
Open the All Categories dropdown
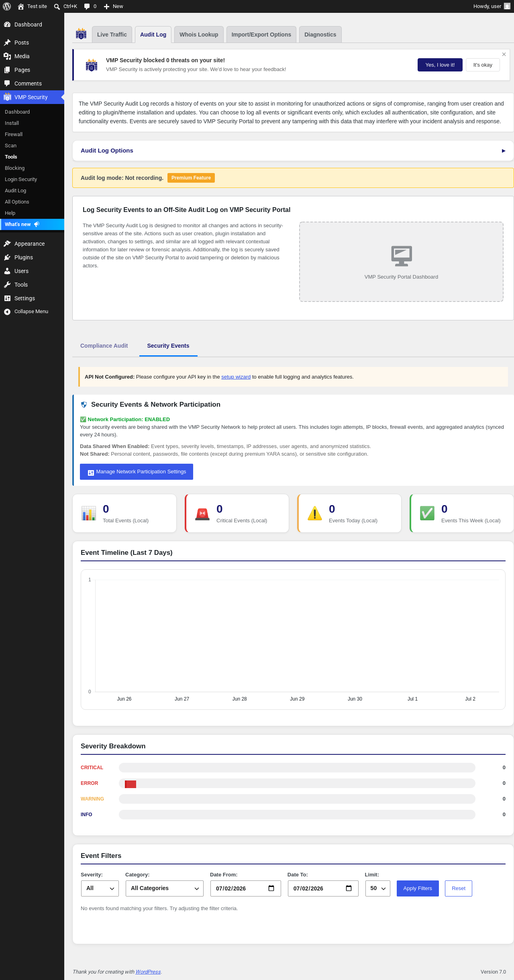click(165, 888)
